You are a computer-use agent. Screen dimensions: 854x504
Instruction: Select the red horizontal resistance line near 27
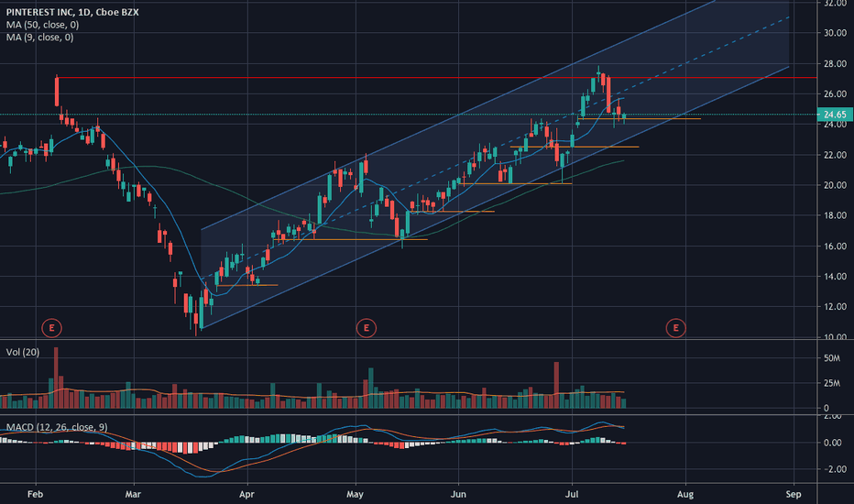click(436, 78)
